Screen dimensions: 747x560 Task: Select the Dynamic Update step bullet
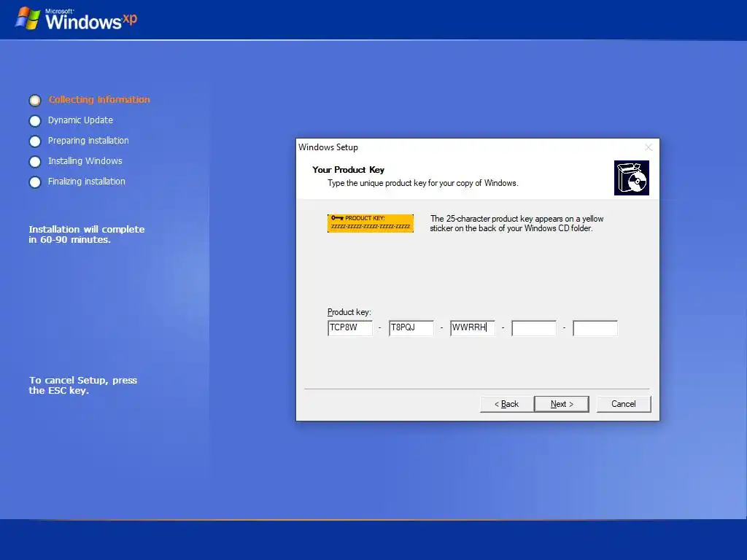click(35, 121)
